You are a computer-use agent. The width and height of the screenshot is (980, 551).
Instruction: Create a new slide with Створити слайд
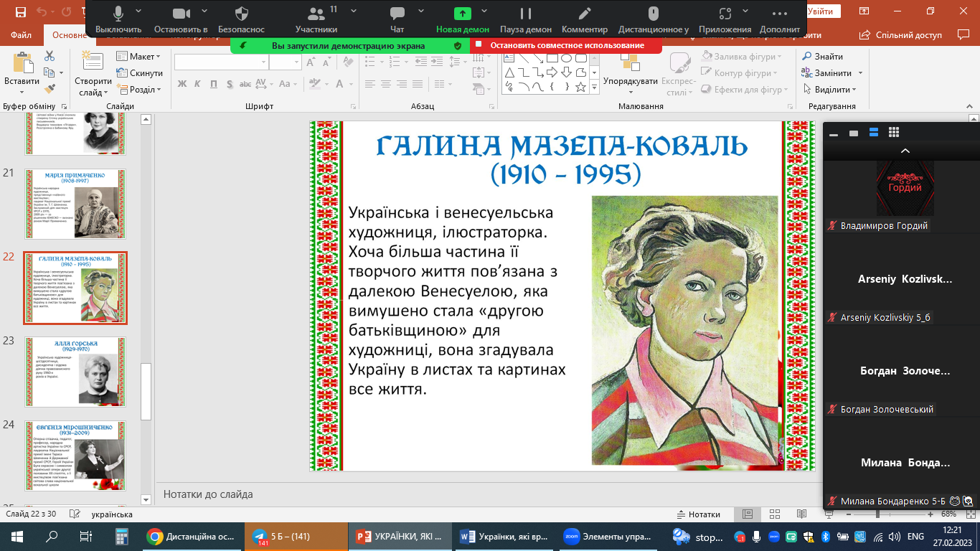click(93, 73)
